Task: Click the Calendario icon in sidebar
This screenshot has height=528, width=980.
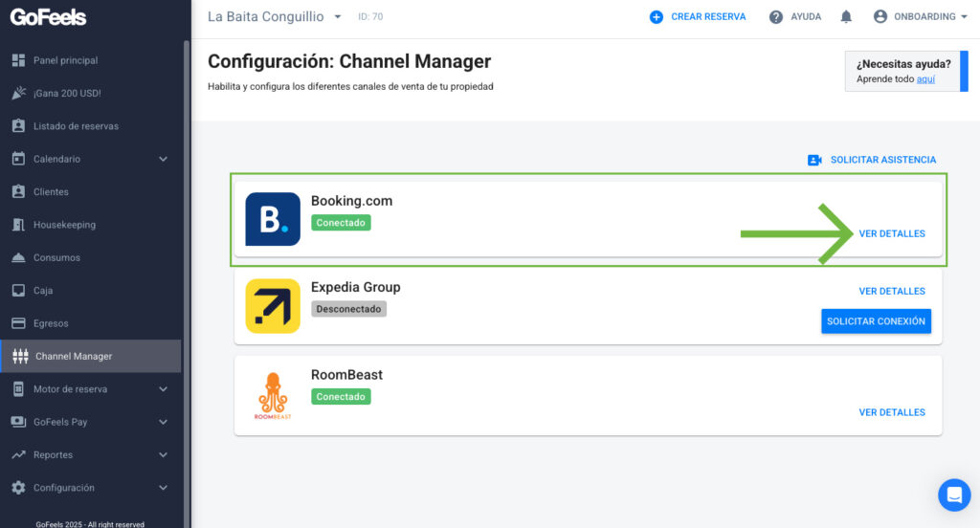Action: pos(19,159)
